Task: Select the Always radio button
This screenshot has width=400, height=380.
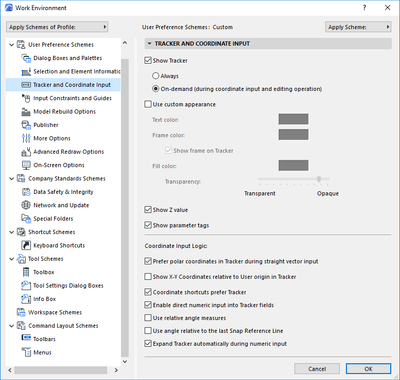Action: pyautogui.click(x=155, y=76)
